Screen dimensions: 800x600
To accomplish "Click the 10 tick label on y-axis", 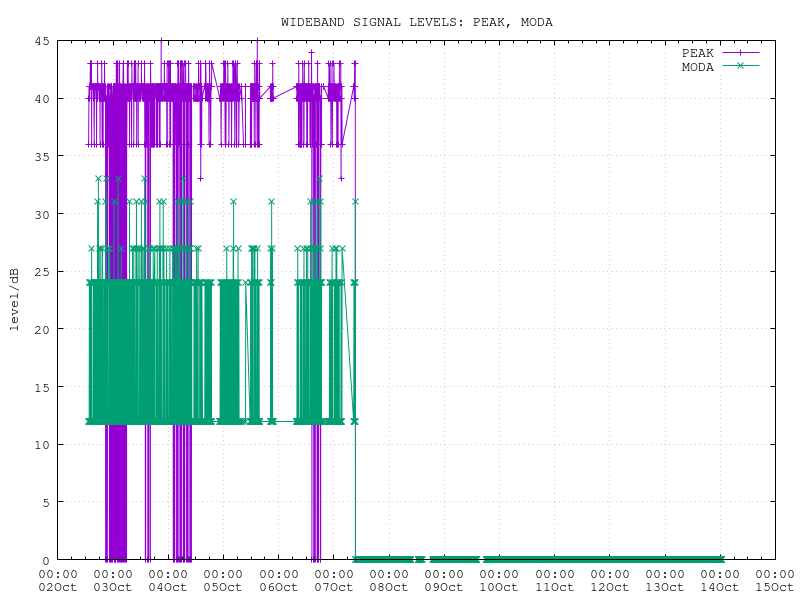I will coord(43,445).
